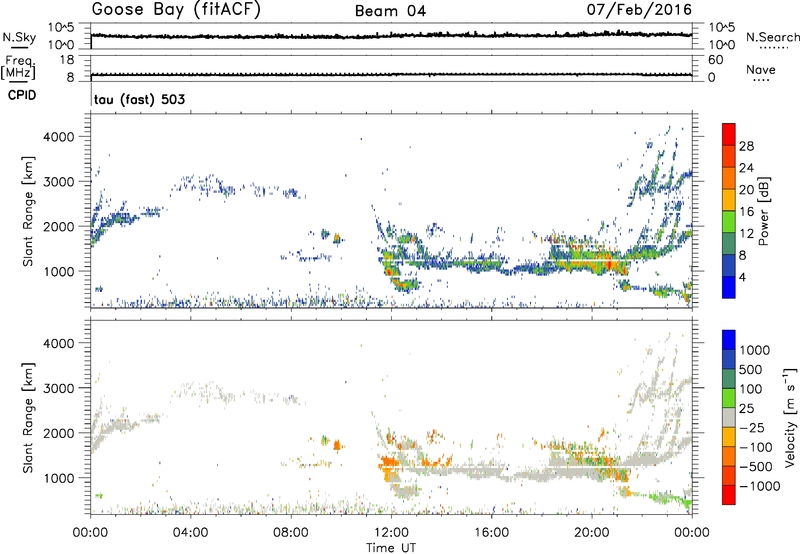Image resolution: width=800 pixels, height=554 pixels.
Task: Click "16" on the power color bar
Action: coord(746,212)
